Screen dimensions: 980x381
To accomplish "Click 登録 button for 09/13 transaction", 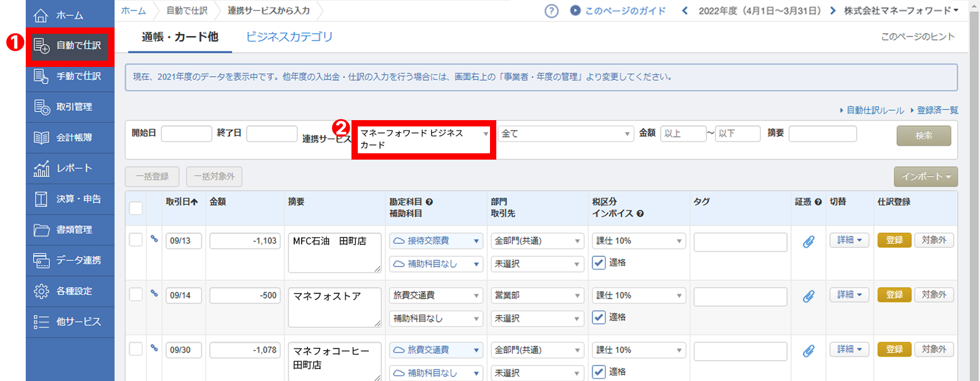I will coord(894,240).
